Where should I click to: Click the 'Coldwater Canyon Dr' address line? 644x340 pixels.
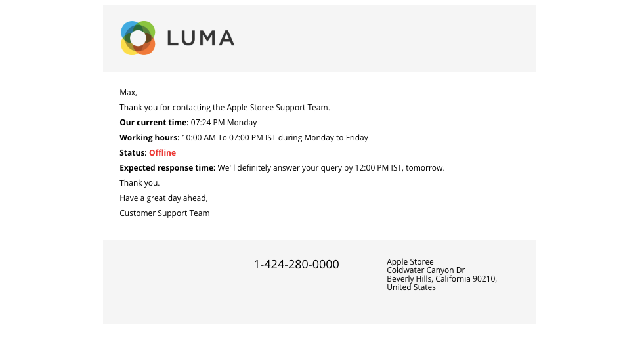(x=425, y=270)
